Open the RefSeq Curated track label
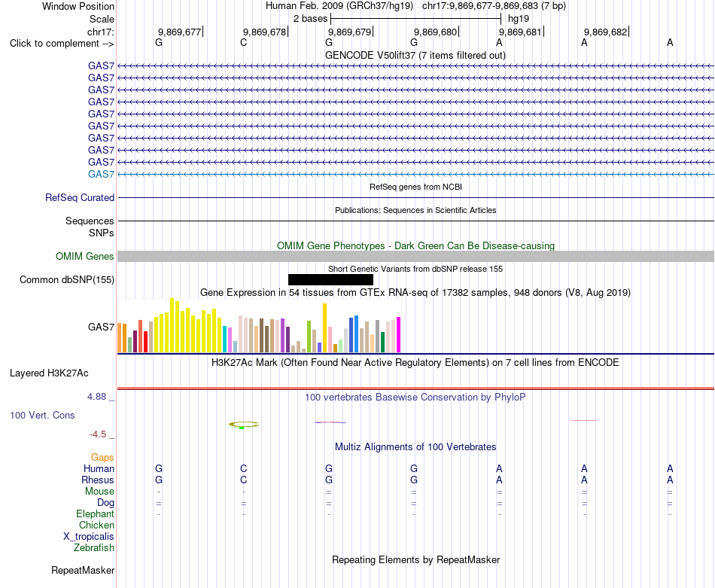This screenshot has width=715, height=588. [x=79, y=197]
